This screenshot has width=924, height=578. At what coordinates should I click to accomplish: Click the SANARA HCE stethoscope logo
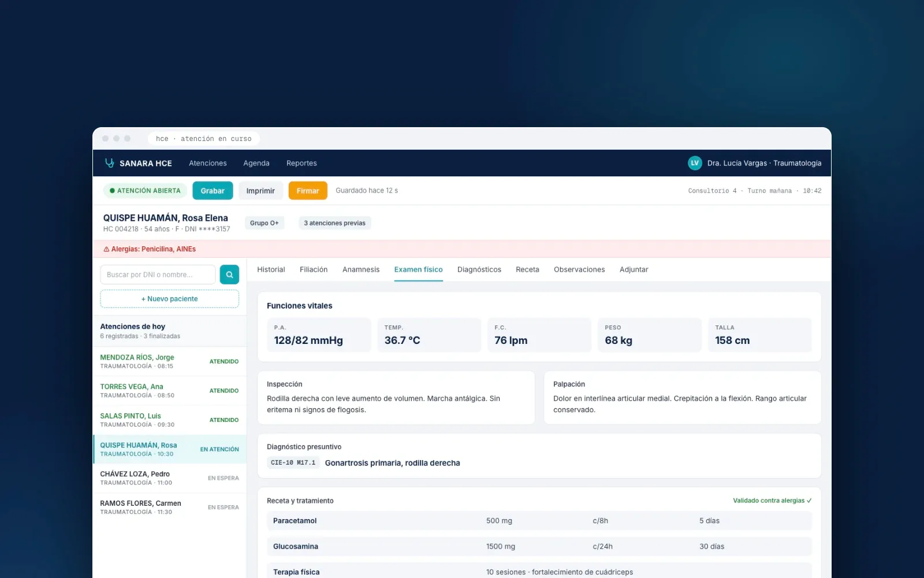coord(109,163)
